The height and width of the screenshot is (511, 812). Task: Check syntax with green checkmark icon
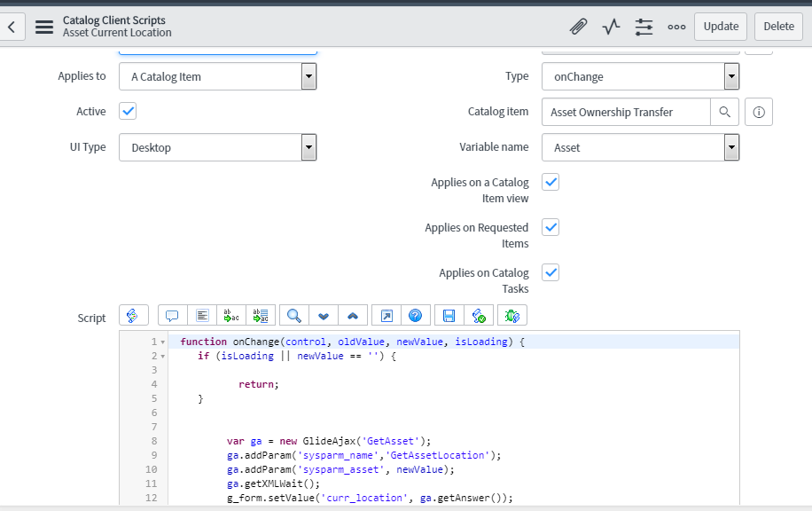click(x=479, y=315)
